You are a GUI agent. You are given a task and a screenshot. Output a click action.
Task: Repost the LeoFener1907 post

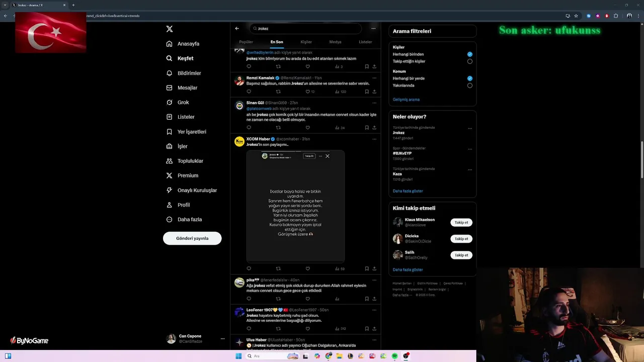pyautogui.click(x=278, y=328)
